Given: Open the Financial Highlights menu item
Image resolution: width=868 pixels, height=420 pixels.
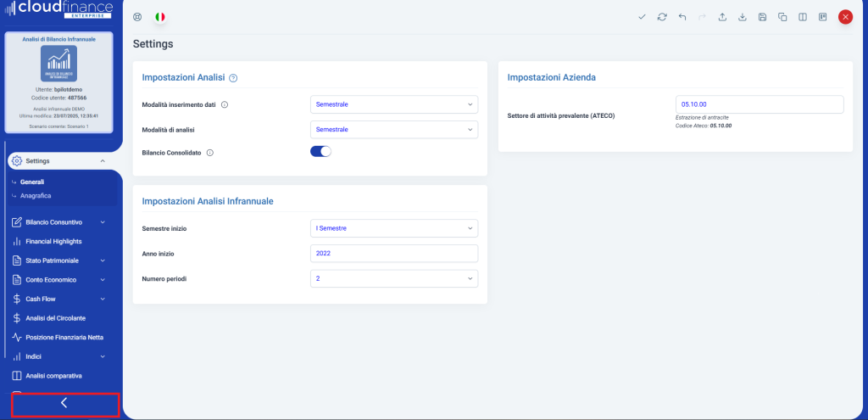Looking at the screenshot, I should pos(53,242).
